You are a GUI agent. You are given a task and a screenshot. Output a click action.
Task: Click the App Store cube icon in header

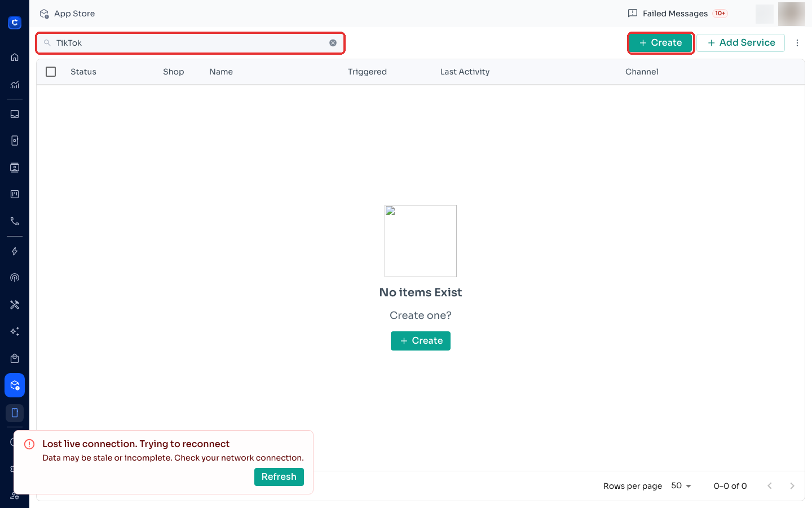(45, 14)
